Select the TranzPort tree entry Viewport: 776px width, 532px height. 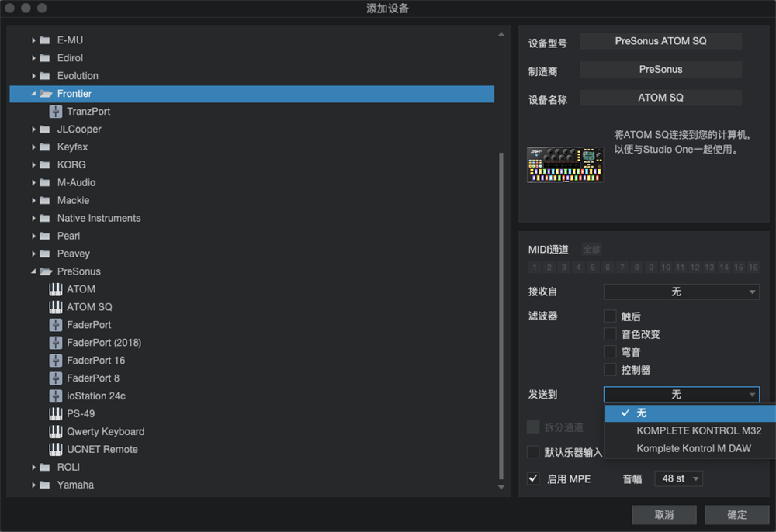click(x=88, y=111)
